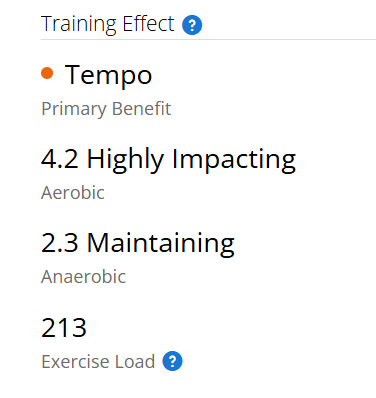Click the Exercise Load label text

tap(98, 361)
